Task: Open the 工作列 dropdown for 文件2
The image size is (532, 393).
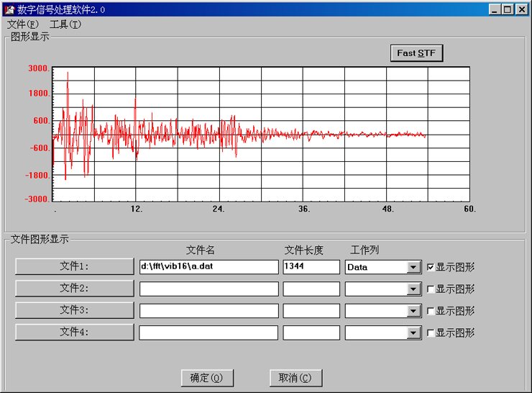Action: [413, 289]
